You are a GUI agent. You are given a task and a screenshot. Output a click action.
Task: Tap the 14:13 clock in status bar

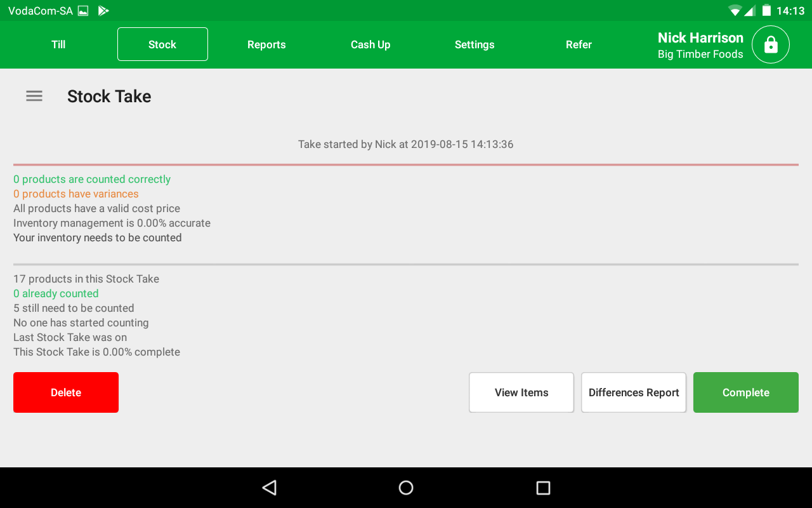click(790, 11)
